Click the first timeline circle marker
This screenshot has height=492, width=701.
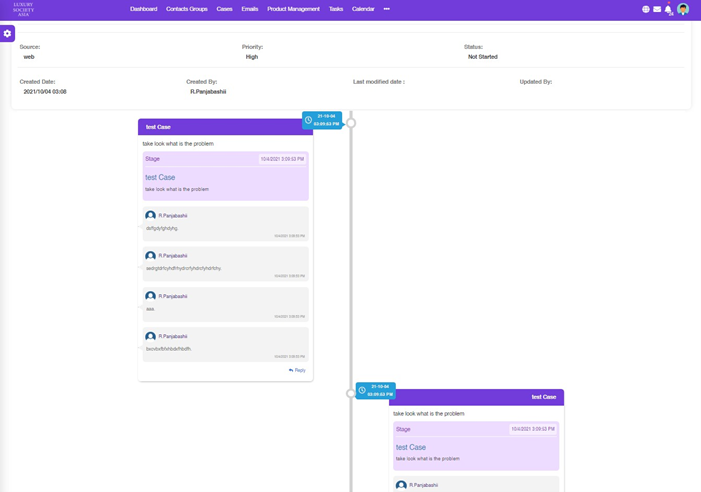pos(351,123)
